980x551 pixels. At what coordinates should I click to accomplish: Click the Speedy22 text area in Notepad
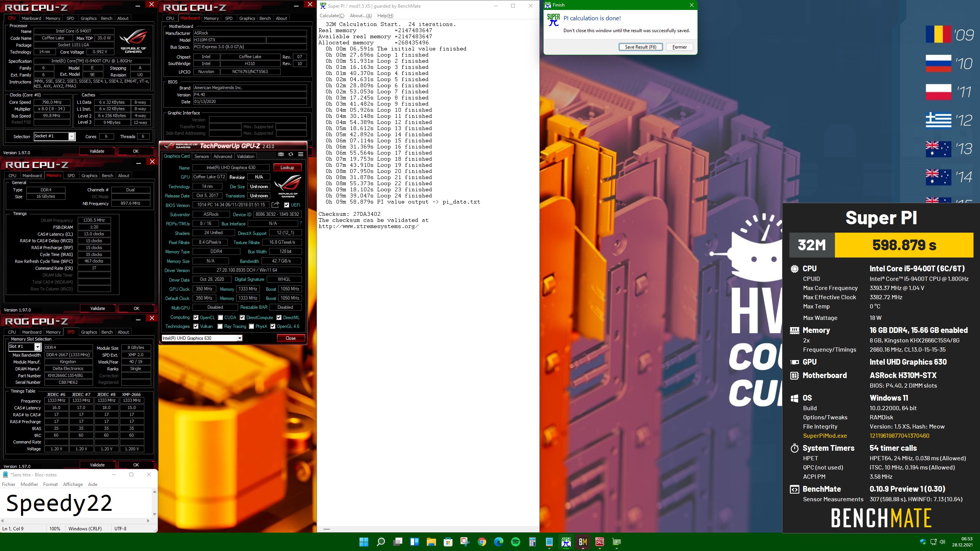[x=76, y=503]
